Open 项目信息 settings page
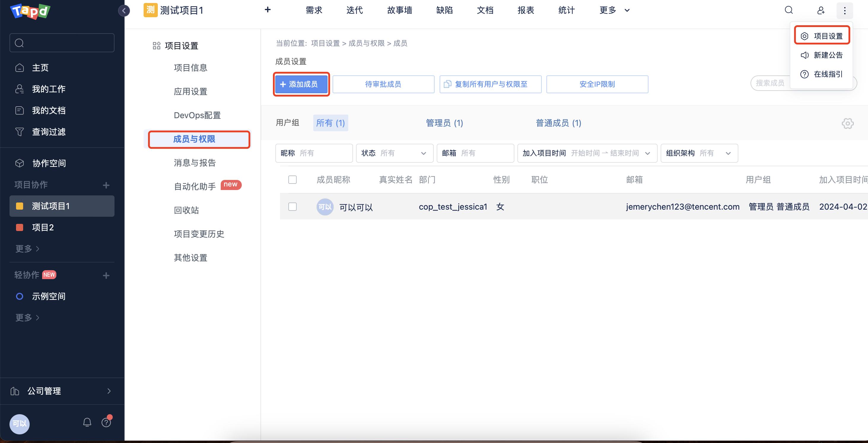Image resolution: width=868 pixels, height=443 pixels. [x=191, y=68]
